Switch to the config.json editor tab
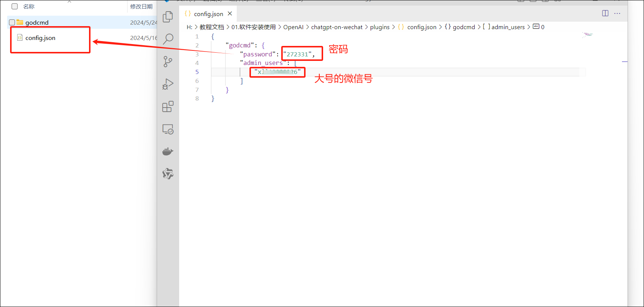644x307 pixels. 208,14
